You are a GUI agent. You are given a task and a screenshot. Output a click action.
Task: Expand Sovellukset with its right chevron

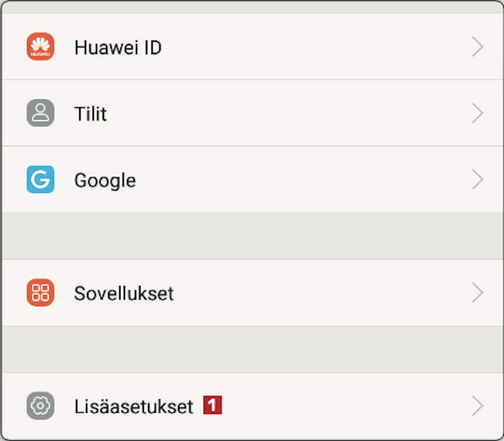click(x=477, y=293)
